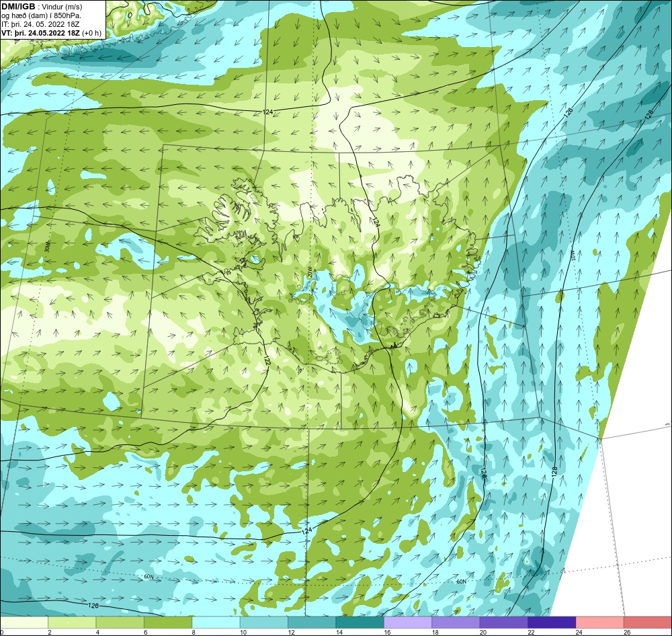672x636 pixels.
Task: Click the legend scale value '16'
Action: [x=388, y=632]
